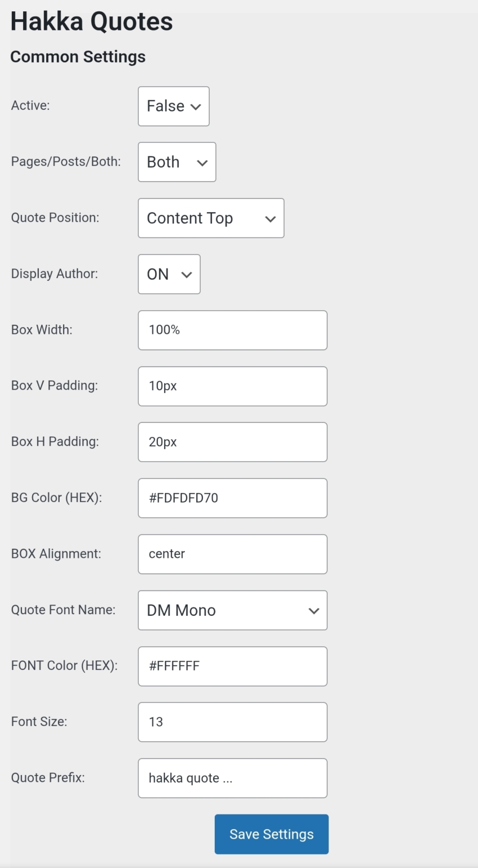Open the Display Author dropdown
Screen dimensions: 478x868
tap(169, 274)
